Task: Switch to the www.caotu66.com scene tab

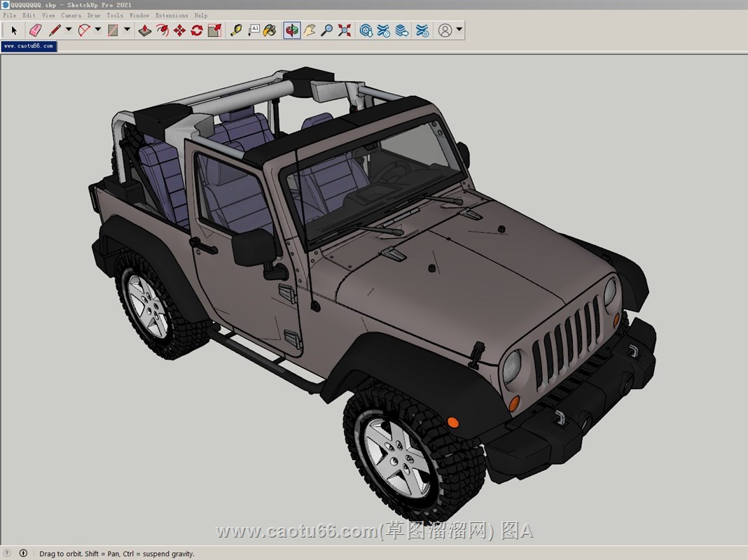Action: pos(28,46)
